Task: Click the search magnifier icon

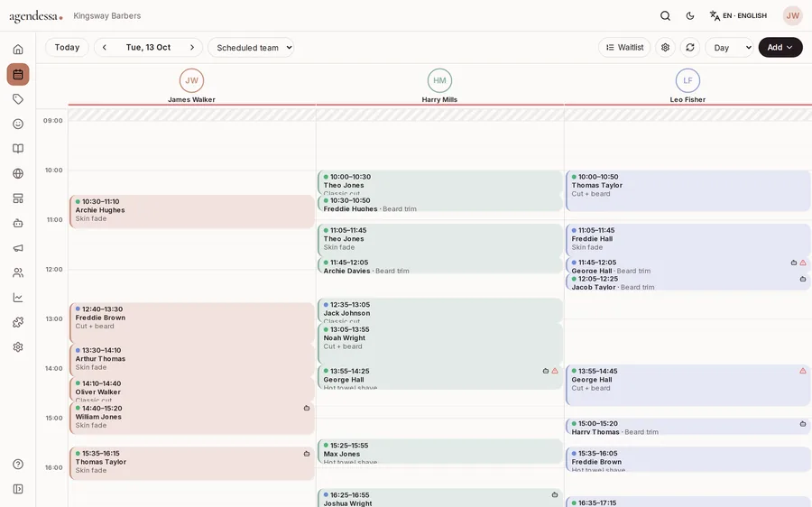Action: (666, 16)
